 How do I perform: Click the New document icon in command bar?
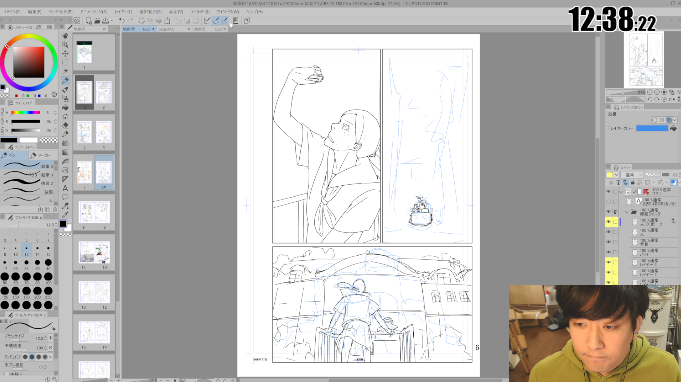89,20
